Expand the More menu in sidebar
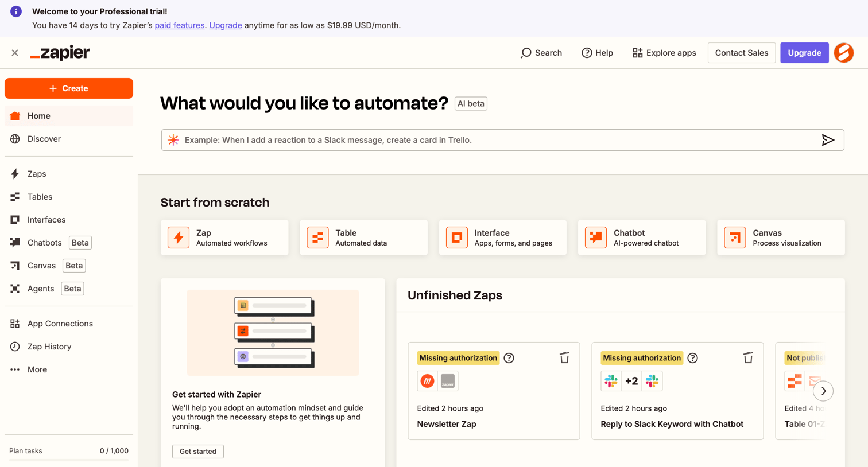 pyautogui.click(x=69, y=369)
